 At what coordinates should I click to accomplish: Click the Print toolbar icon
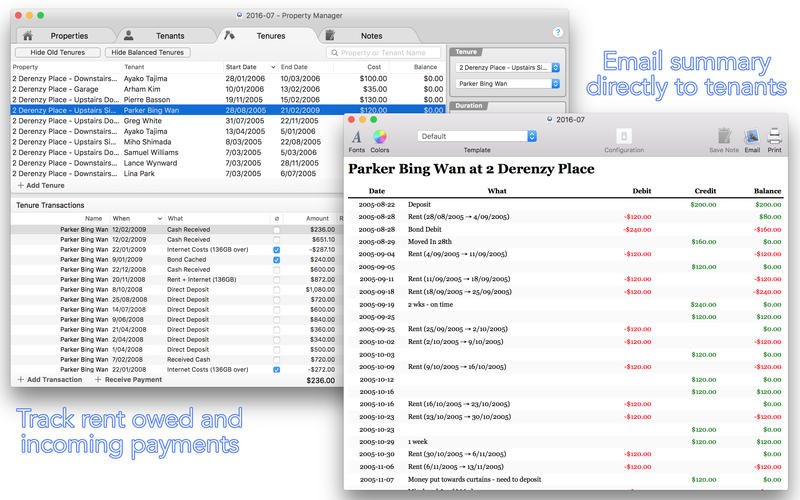[x=774, y=136]
